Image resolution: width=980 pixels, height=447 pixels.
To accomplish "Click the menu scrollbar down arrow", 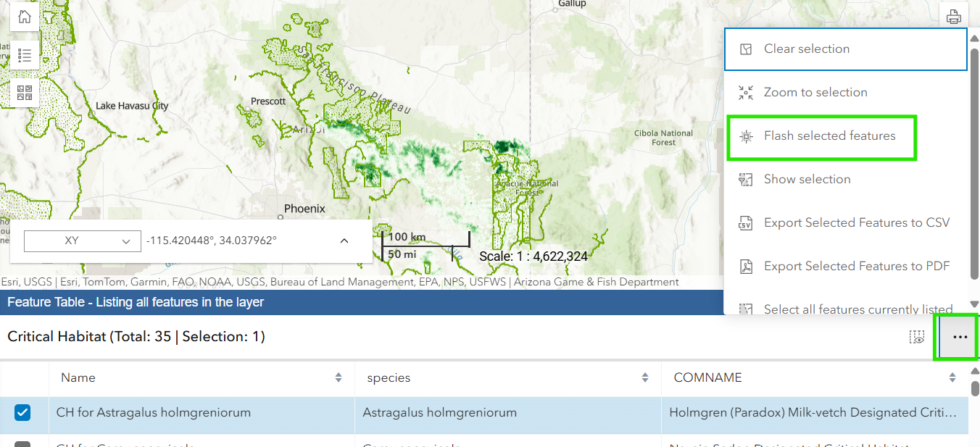I will pyautogui.click(x=974, y=304).
